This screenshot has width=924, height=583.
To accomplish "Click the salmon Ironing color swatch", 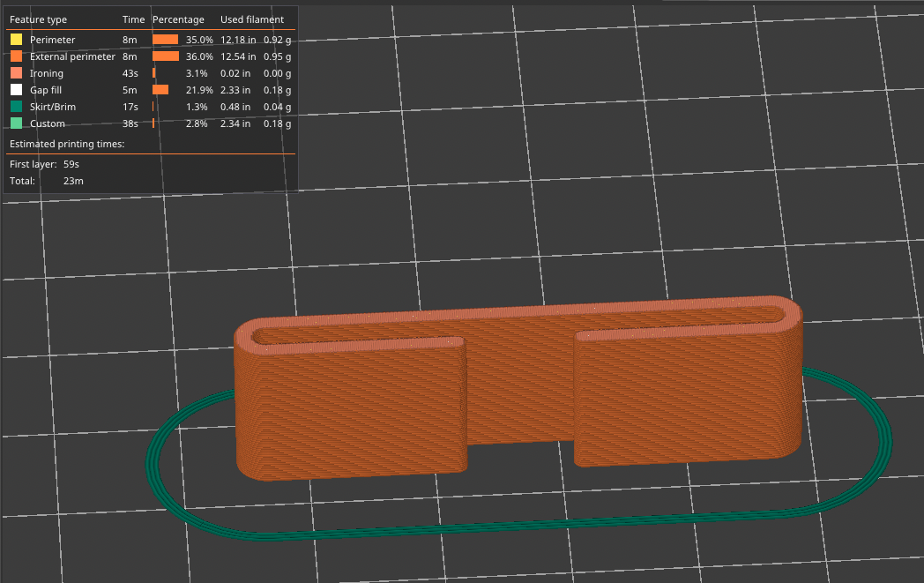I will (17, 73).
